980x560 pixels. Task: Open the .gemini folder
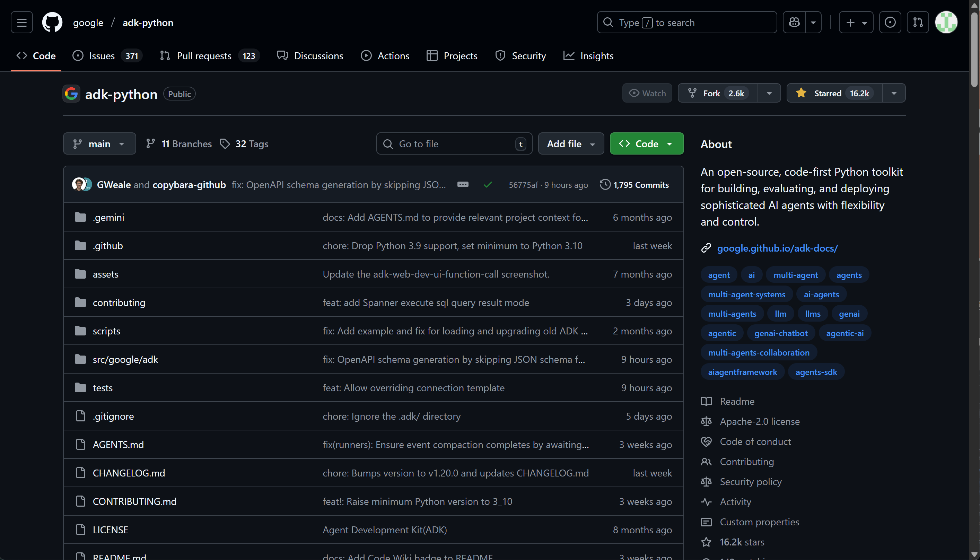tap(108, 217)
